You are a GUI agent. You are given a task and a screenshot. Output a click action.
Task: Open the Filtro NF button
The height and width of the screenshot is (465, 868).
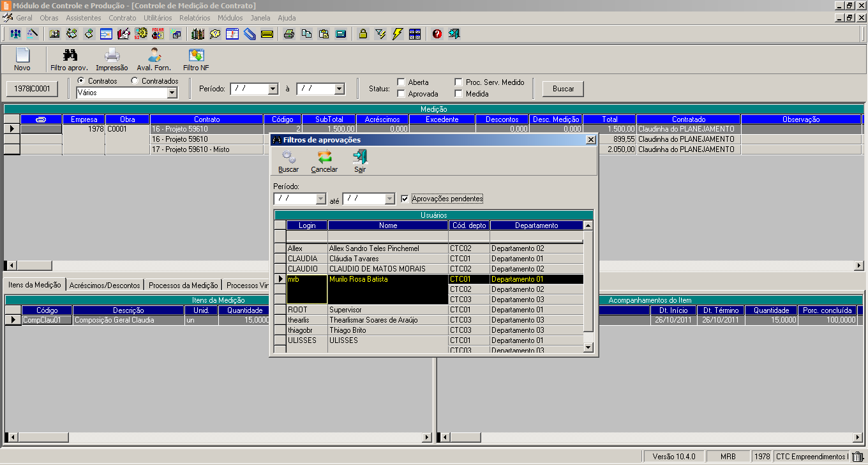coord(196,59)
